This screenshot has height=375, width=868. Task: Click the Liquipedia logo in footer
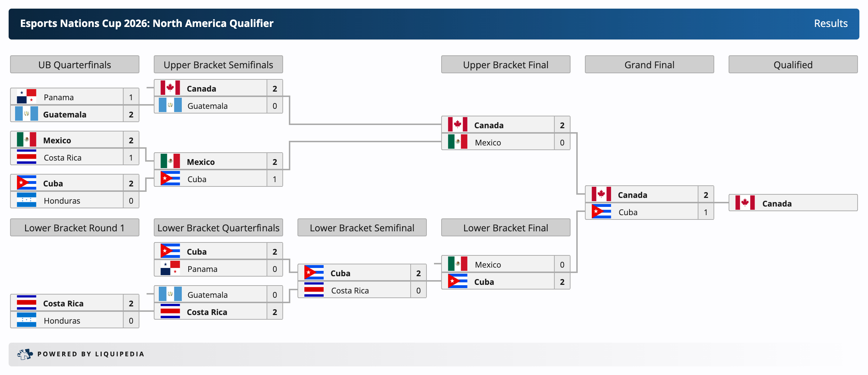(x=25, y=354)
